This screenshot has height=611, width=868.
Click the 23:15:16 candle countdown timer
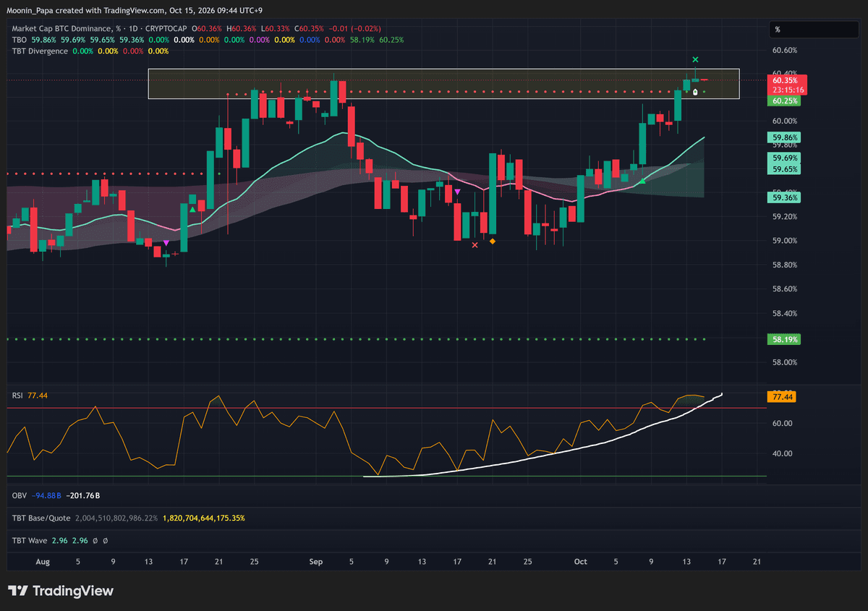pyautogui.click(x=788, y=90)
